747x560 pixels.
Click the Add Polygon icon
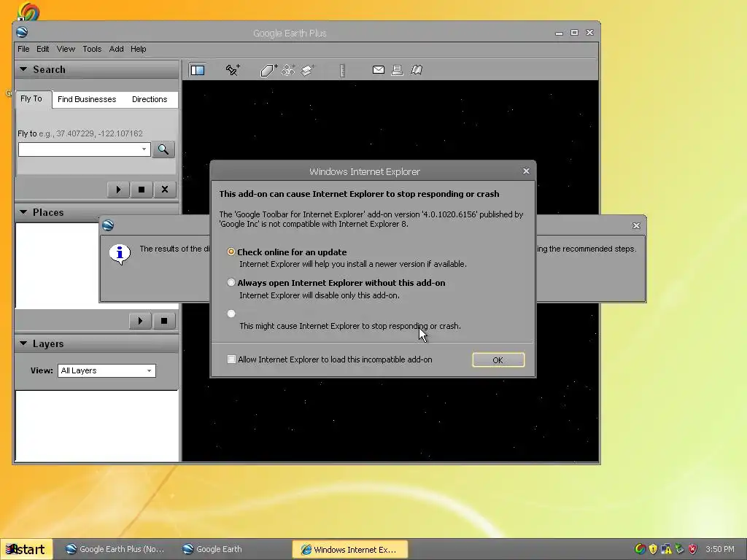268,70
